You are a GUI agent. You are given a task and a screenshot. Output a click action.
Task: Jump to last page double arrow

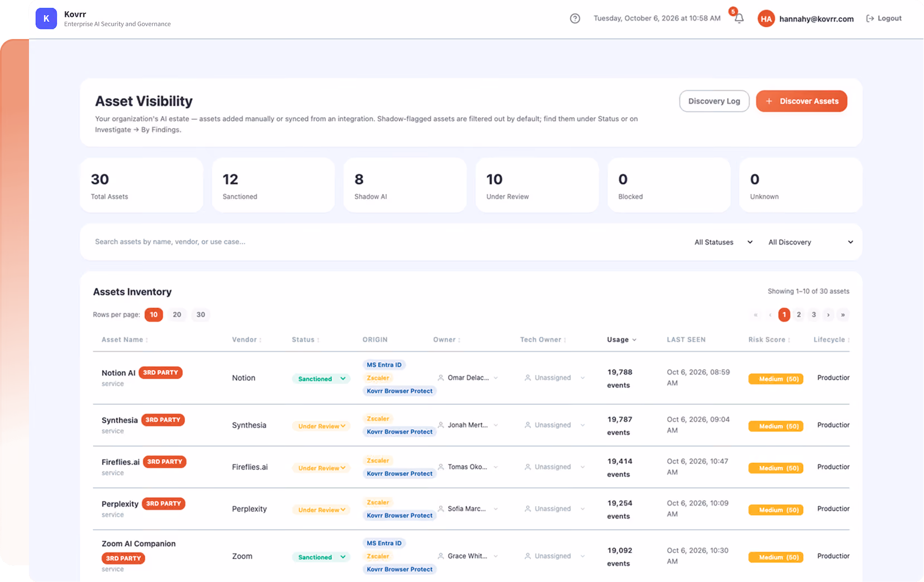843,314
